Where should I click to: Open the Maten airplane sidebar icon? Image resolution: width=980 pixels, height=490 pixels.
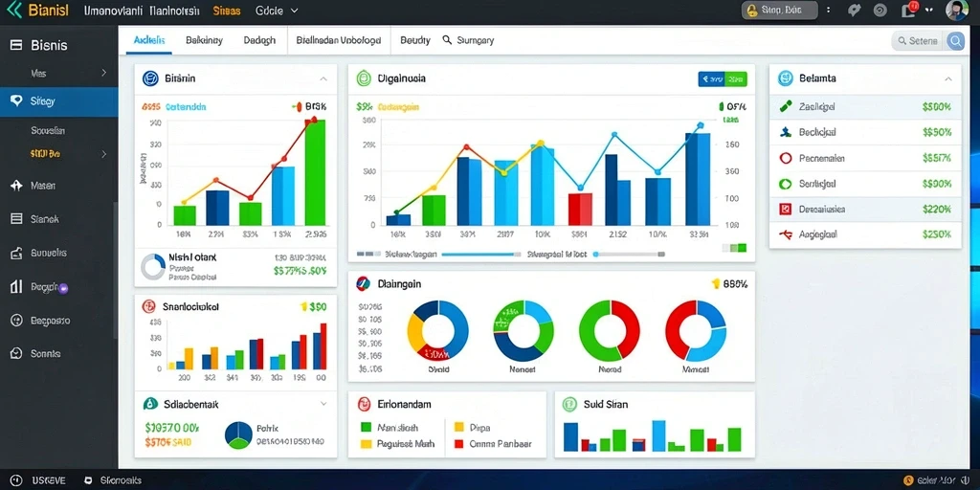(17, 186)
